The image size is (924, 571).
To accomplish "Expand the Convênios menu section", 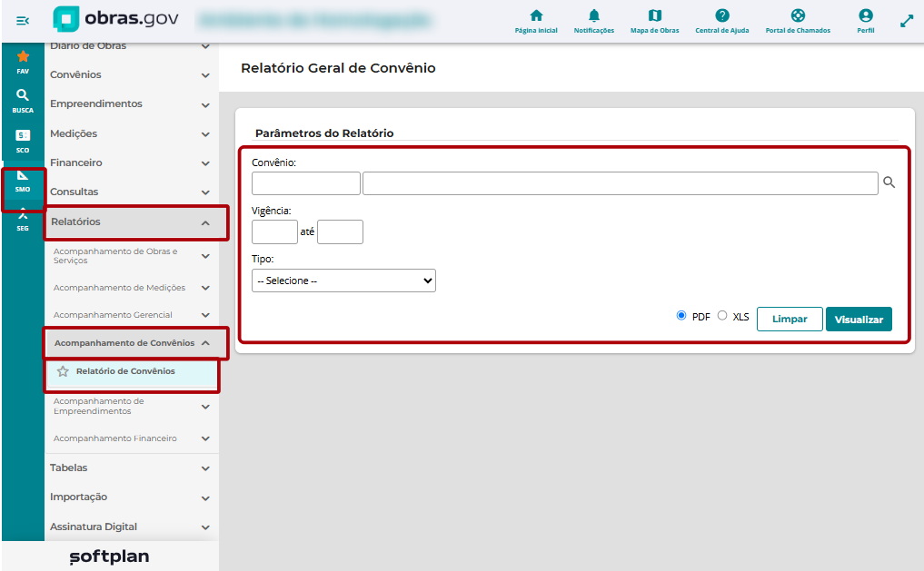I will [131, 74].
